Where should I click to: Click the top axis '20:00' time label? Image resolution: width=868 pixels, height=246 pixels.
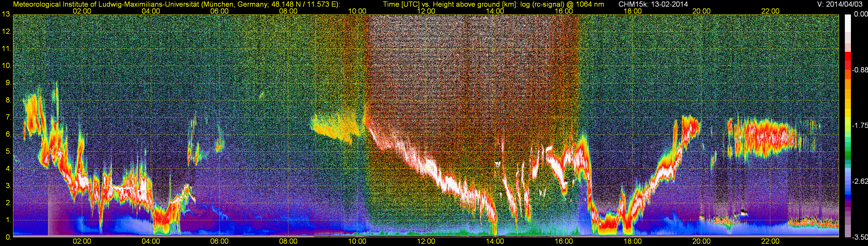click(702, 11)
